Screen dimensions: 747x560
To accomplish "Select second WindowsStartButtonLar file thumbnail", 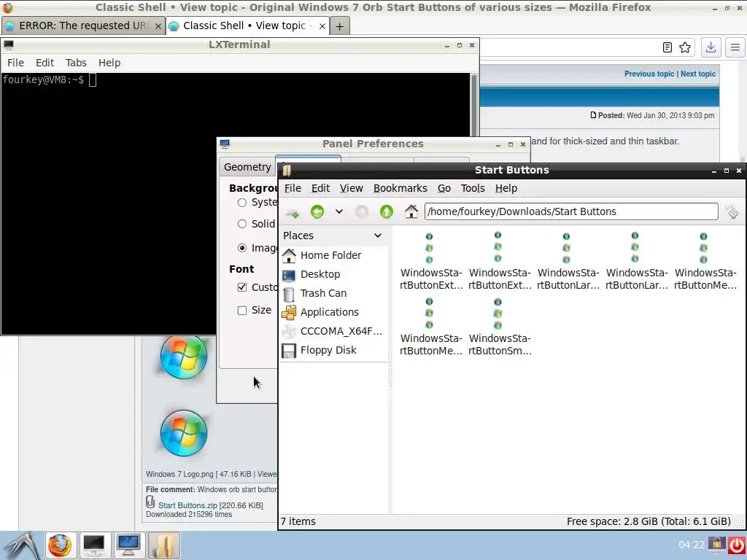I will pos(635,248).
